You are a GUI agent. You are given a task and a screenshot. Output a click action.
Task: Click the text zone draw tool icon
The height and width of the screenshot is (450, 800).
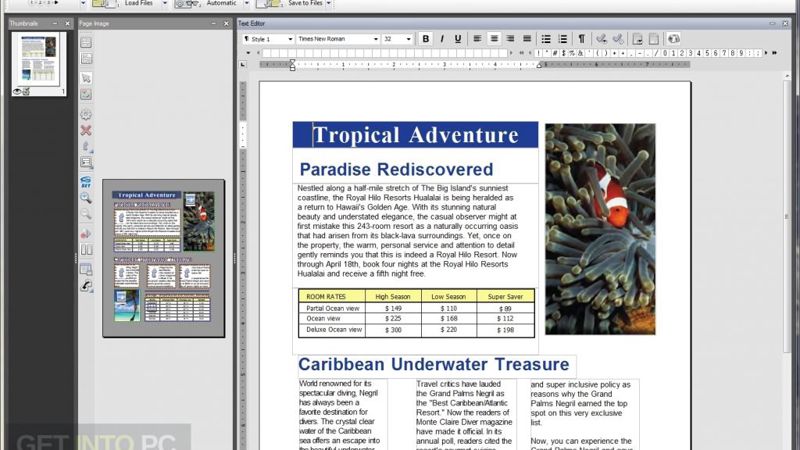(x=86, y=163)
